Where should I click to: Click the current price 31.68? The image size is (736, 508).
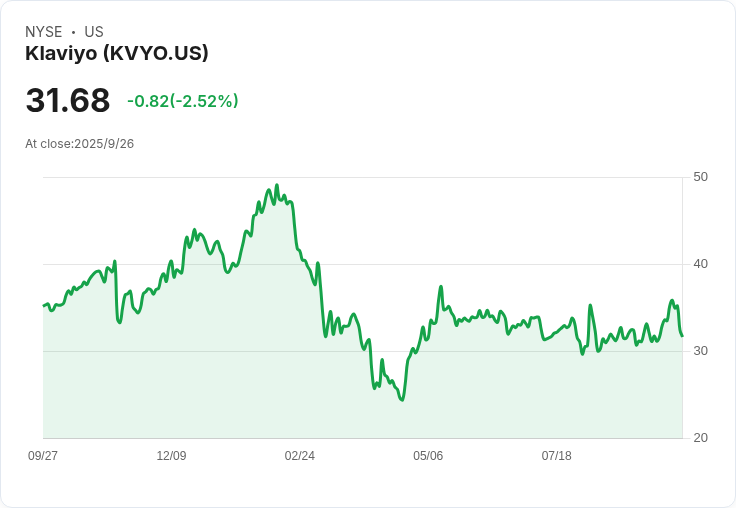pos(68,101)
